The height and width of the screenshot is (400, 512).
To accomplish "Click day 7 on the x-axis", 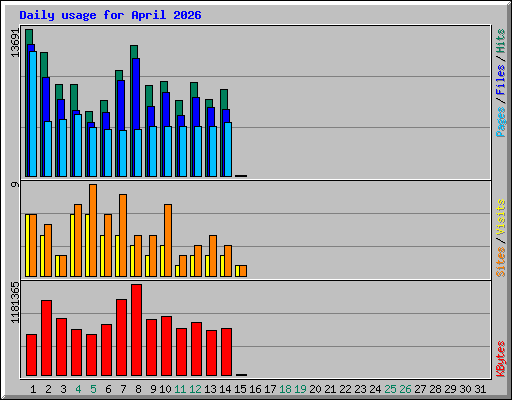I will [123, 389].
